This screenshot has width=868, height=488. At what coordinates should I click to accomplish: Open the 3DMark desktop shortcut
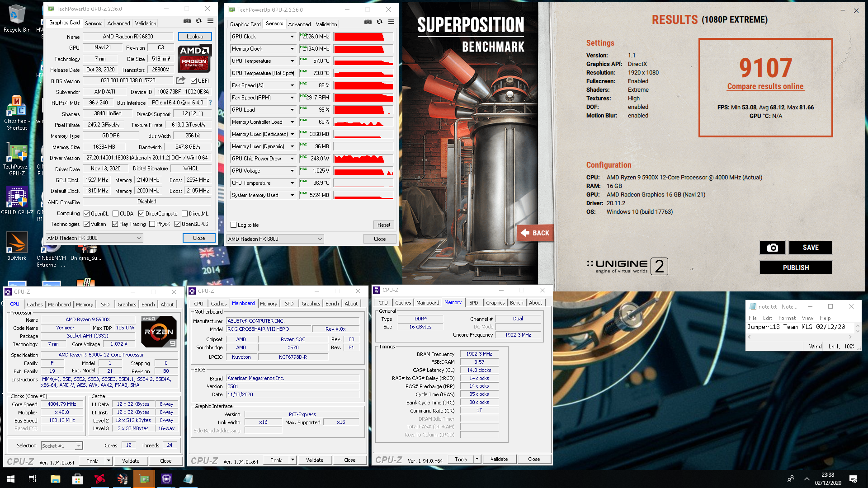[x=17, y=246]
